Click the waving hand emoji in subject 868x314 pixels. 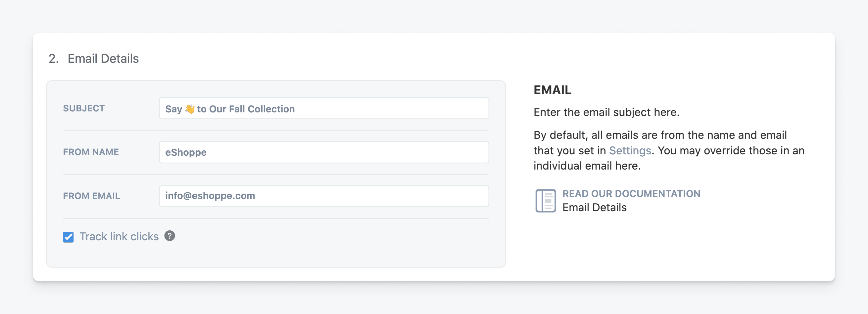click(x=190, y=109)
